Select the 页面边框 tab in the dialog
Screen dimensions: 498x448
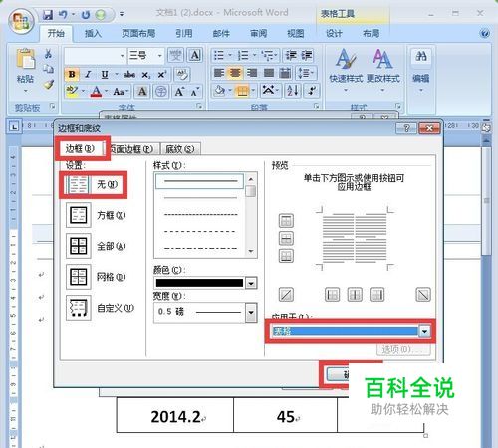(x=132, y=149)
